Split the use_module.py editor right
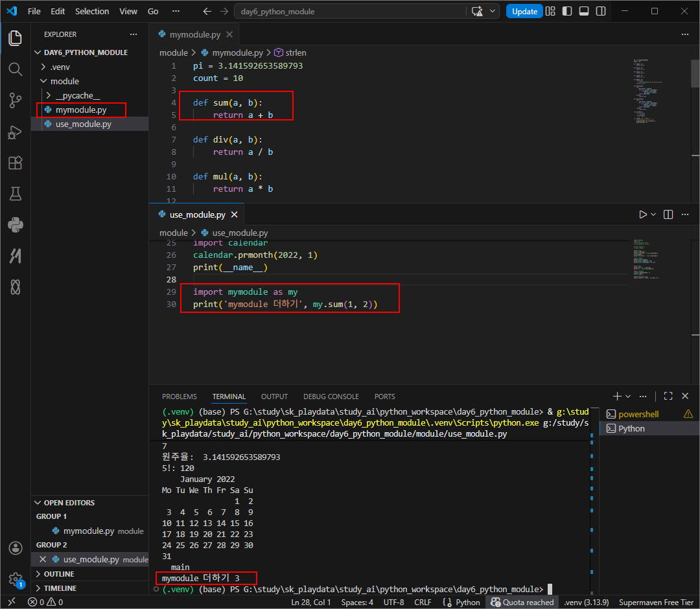Screen dimensions: 700x609 point(668,214)
